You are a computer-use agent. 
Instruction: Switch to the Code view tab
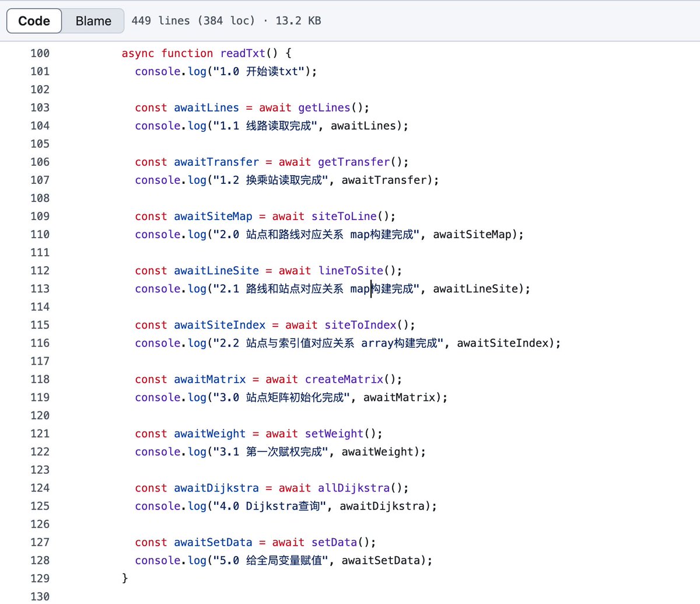pos(34,21)
